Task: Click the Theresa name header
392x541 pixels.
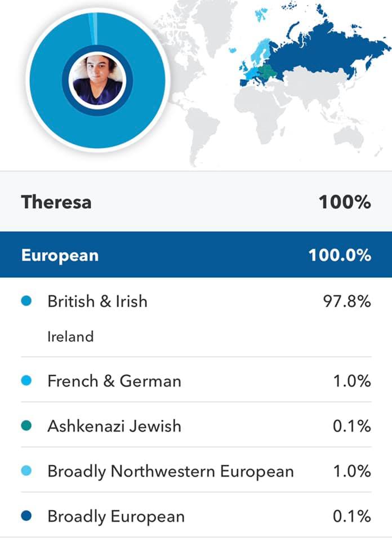Action: (x=56, y=202)
